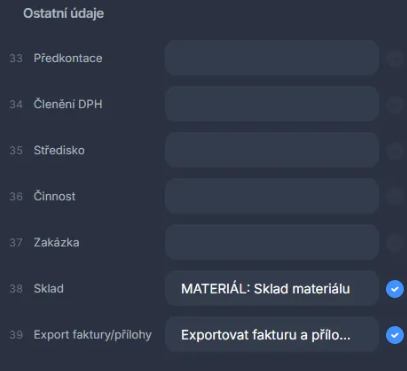Click the greyed status icon beside Středisko
This screenshot has width=407, height=371.
[x=395, y=151]
